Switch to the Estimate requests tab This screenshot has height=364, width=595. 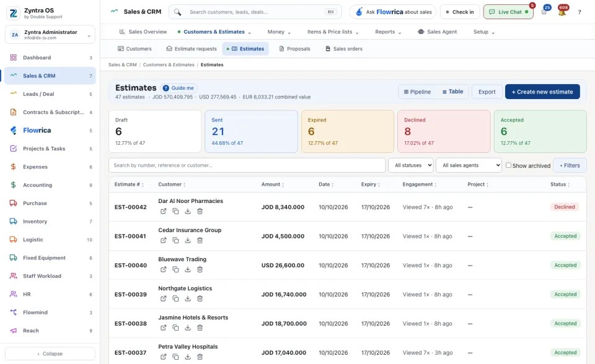click(192, 49)
